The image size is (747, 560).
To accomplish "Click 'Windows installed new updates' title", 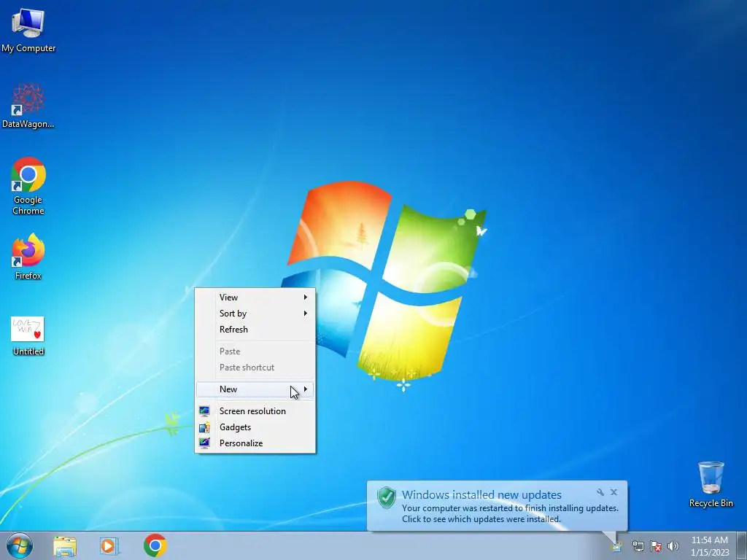I will [481, 495].
